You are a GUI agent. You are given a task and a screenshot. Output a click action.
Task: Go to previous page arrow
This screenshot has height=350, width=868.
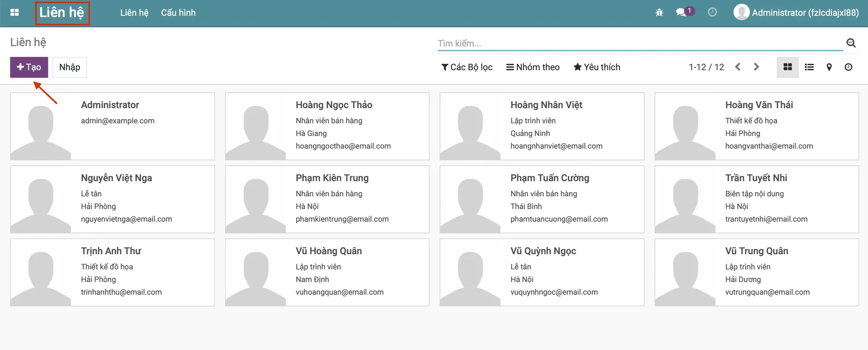738,67
